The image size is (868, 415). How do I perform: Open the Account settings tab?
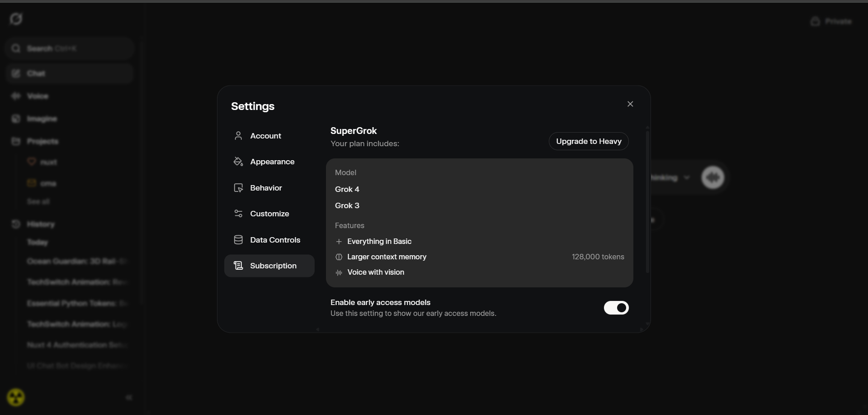coord(265,136)
